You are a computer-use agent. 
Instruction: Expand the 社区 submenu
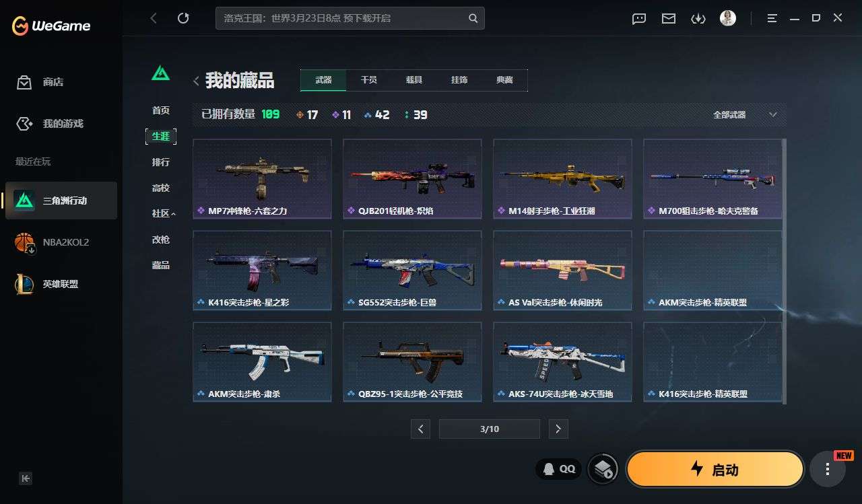[164, 213]
